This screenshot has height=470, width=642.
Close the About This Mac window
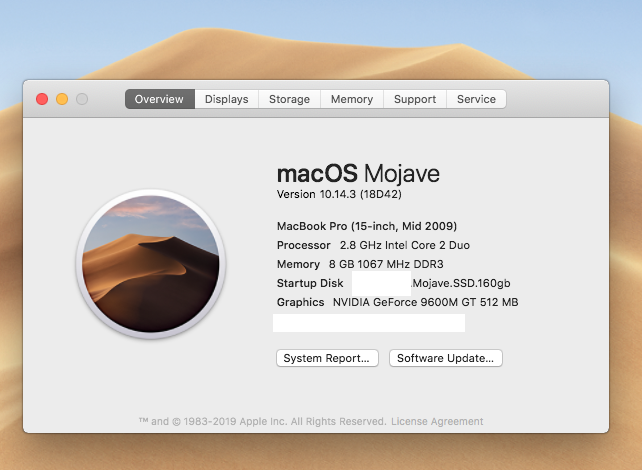coord(42,99)
